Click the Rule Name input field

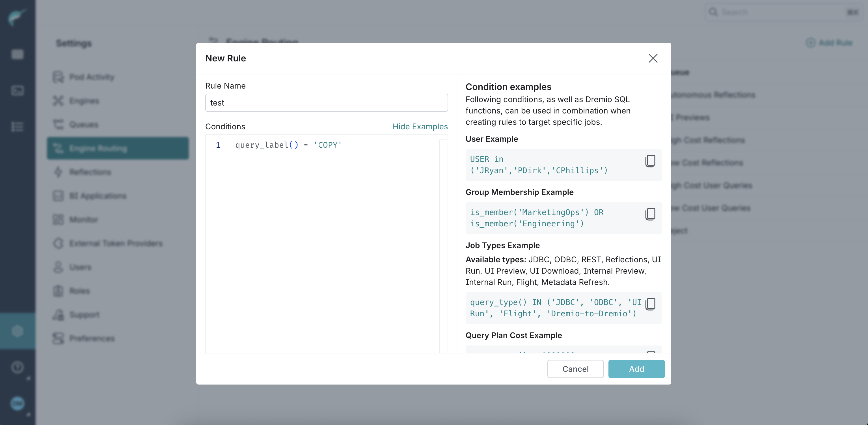[x=326, y=103]
